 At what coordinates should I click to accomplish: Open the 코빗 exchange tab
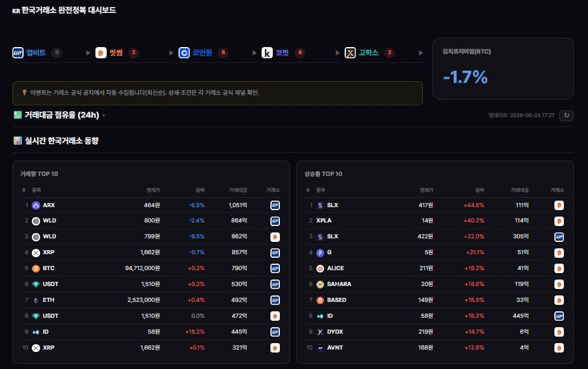tap(282, 53)
